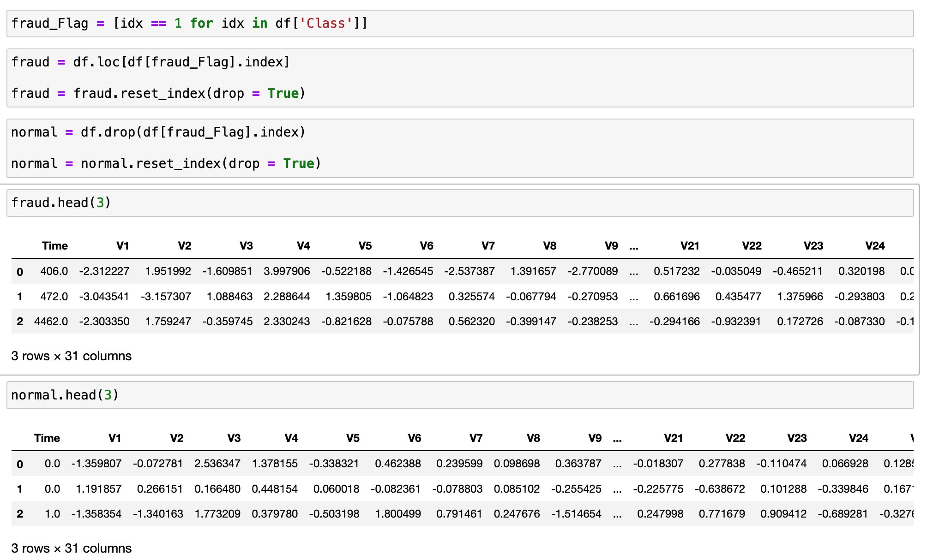The image size is (927, 560).
Task: Click the V4 column header in fraud table
Action: [x=303, y=246]
